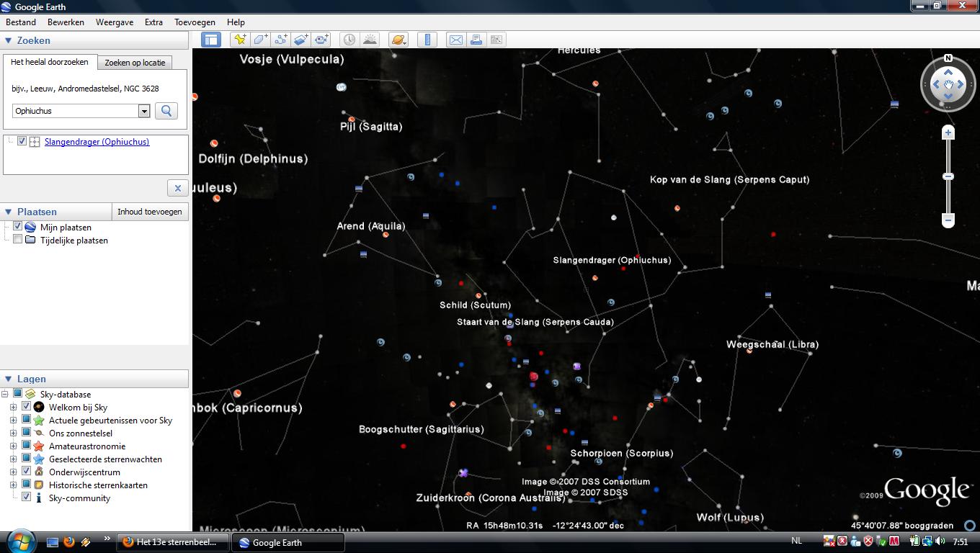Uncheck the Sky-community layer checkbox
Screen dimensions: 980x553
[27, 497]
